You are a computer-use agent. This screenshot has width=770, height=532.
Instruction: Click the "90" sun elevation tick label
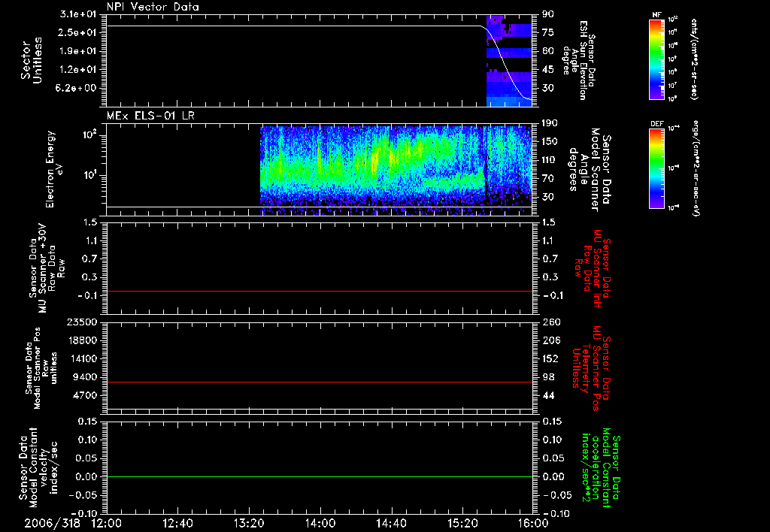click(548, 14)
